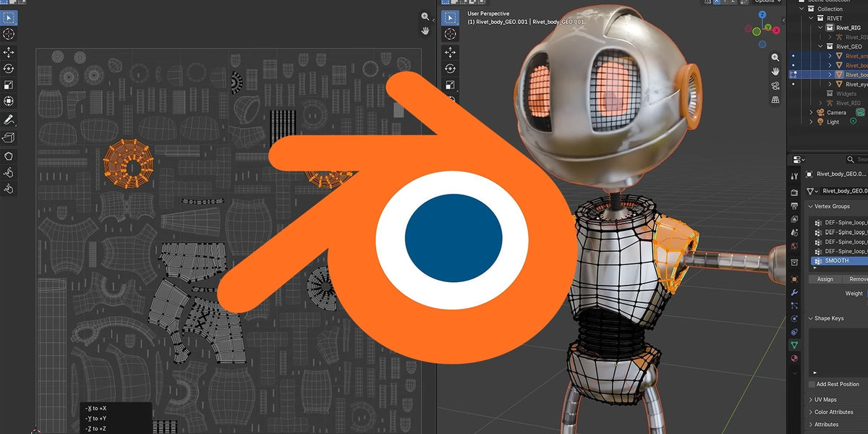Viewport: 868px width, 434px height.
Task: Open the Tool properties tab
Action: pyautogui.click(x=795, y=176)
